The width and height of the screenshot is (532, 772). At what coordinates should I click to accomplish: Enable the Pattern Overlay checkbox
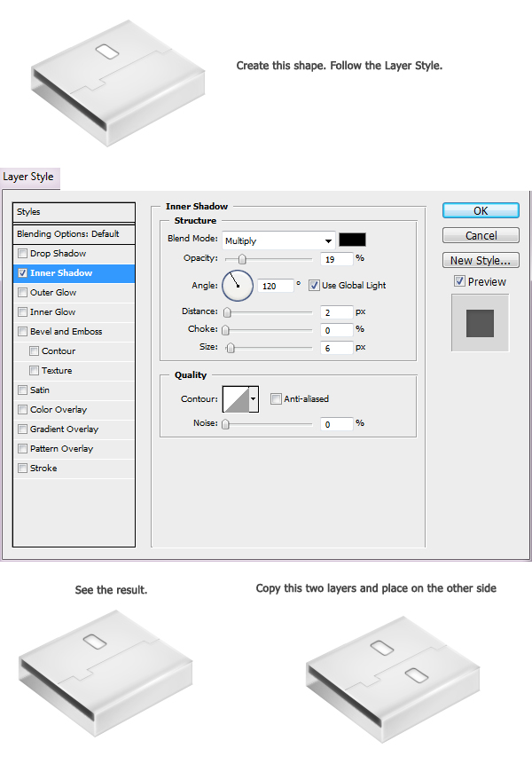tap(22, 448)
